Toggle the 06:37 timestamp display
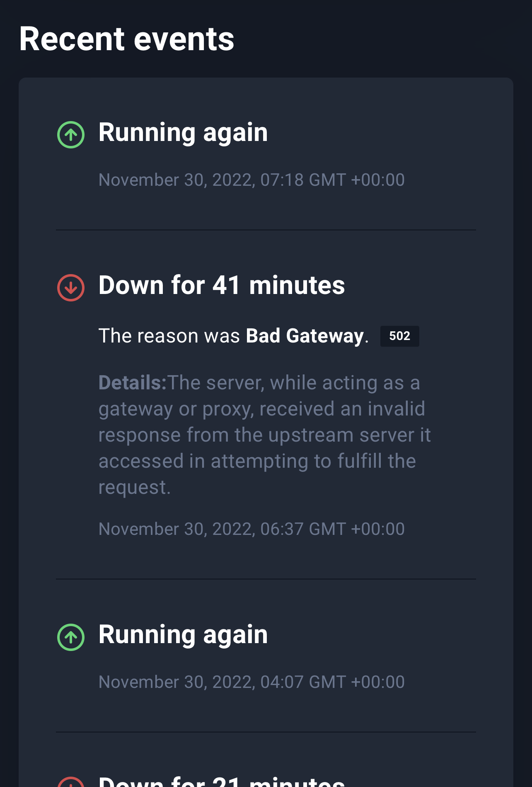 point(251,528)
